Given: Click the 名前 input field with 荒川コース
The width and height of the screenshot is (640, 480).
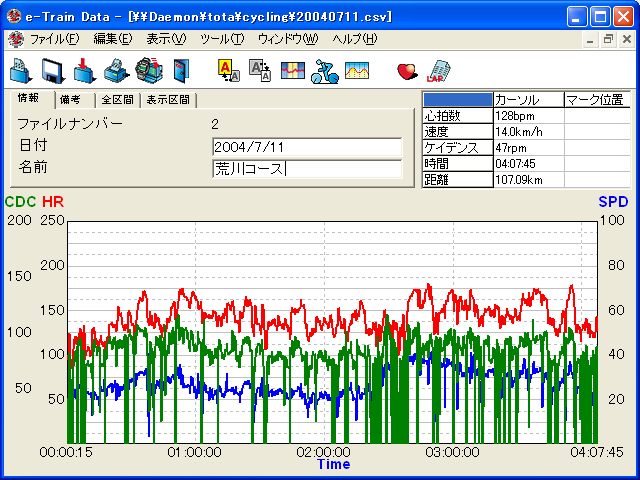Looking at the screenshot, I should point(307,169).
